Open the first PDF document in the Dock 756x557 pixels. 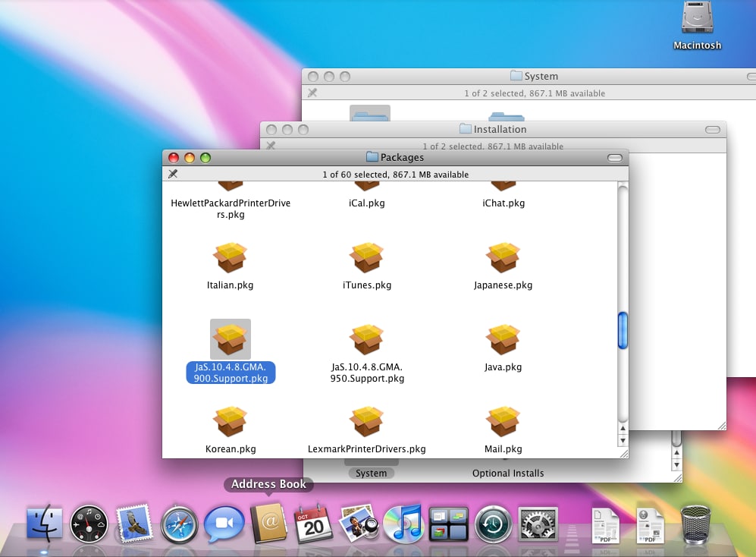point(606,526)
